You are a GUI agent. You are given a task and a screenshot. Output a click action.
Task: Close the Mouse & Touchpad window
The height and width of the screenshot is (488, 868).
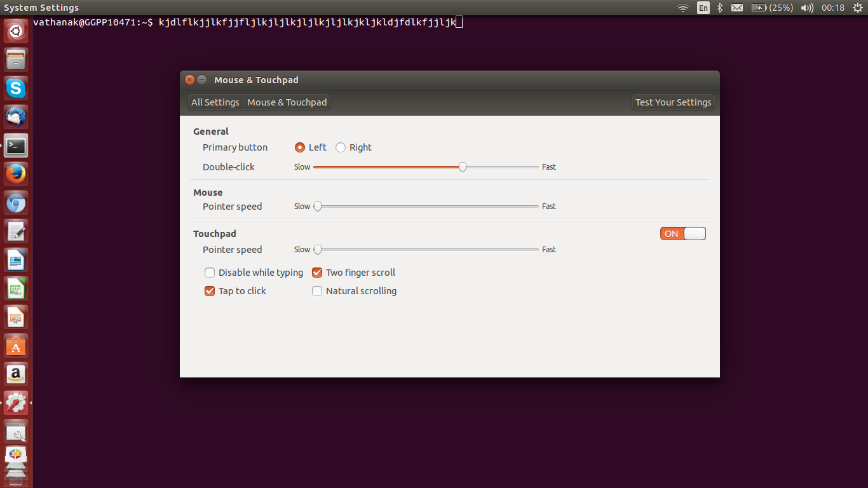[x=189, y=79]
